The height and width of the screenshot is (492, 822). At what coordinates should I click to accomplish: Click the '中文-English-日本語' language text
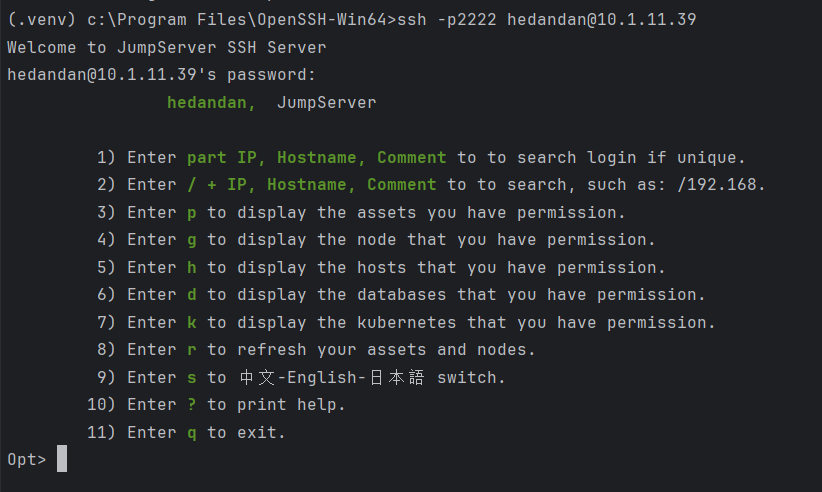coord(332,377)
